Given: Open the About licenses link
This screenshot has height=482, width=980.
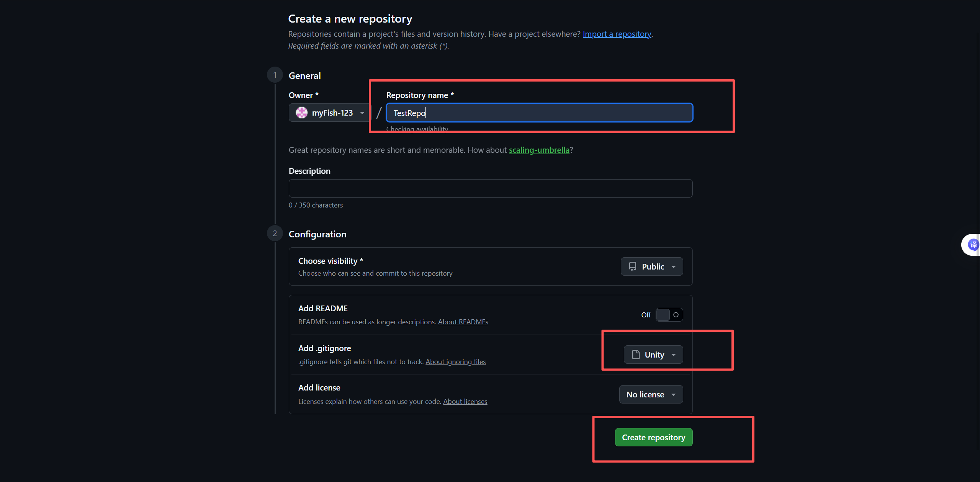Looking at the screenshot, I should tap(465, 402).
